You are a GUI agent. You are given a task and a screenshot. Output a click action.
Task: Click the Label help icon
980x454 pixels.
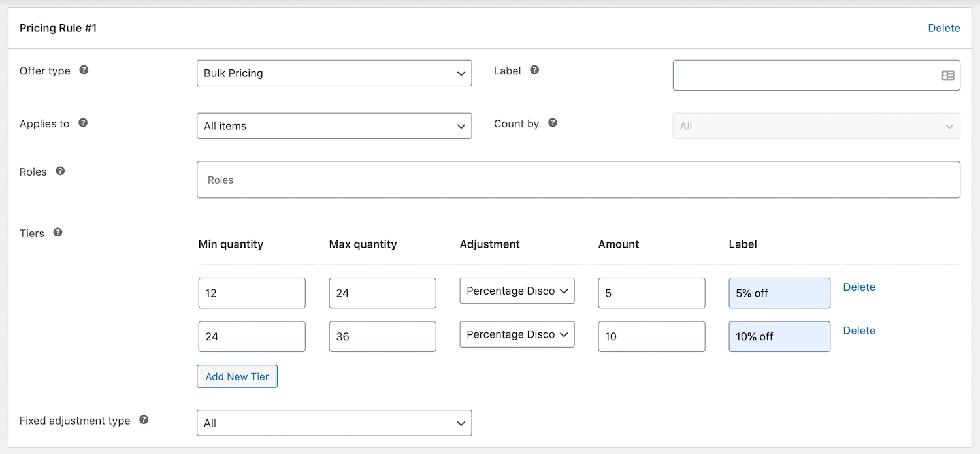[x=534, y=71]
